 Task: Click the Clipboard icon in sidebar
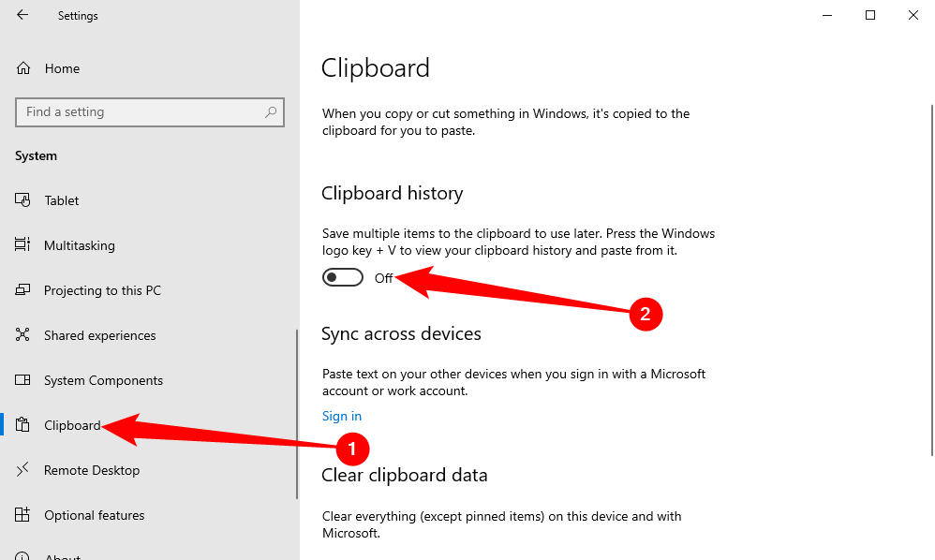(23, 425)
